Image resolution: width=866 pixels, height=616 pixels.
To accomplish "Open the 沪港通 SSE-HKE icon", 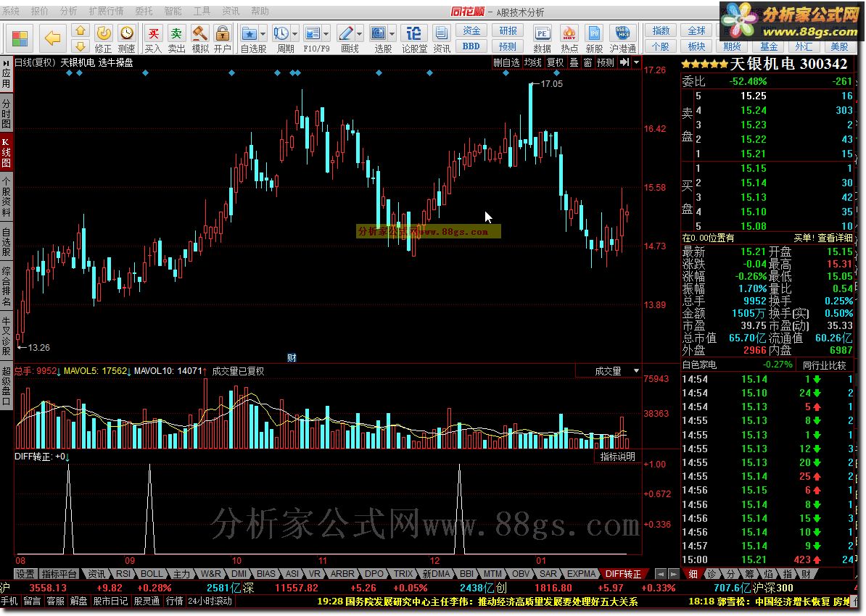I will pyautogui.click(x=623, y=38).
